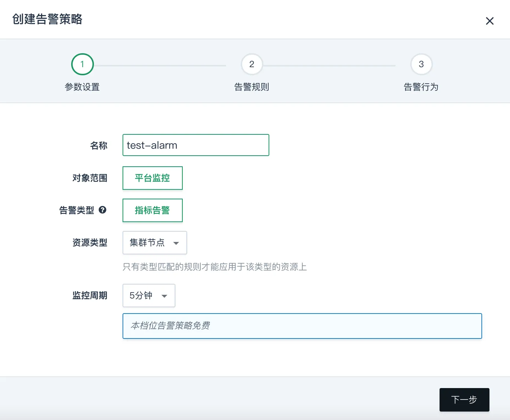Click the 参数设置 step label

(82, 87)
